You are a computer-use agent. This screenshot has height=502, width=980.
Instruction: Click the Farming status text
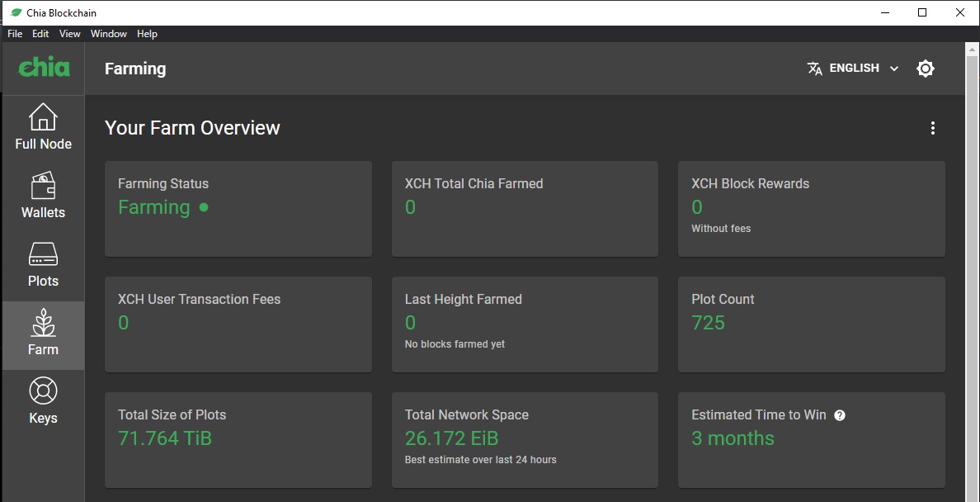[x=153, y=207]
